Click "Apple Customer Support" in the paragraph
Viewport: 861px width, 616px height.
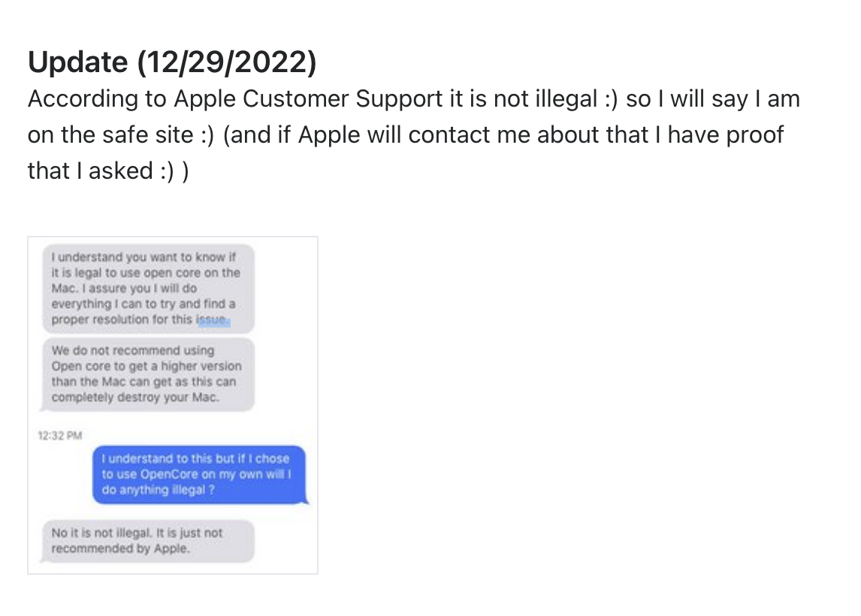[x=309, y=99]
